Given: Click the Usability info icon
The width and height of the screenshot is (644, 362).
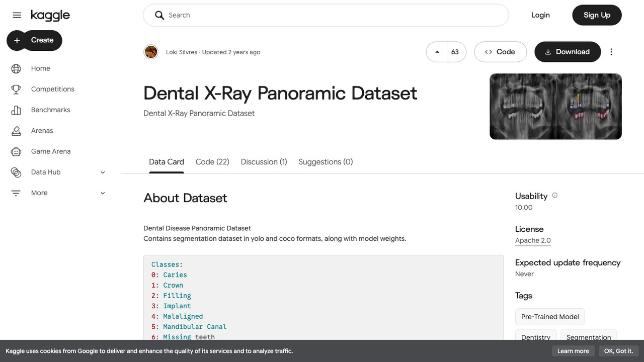Looking at the screenshot, I should [555, 196].
